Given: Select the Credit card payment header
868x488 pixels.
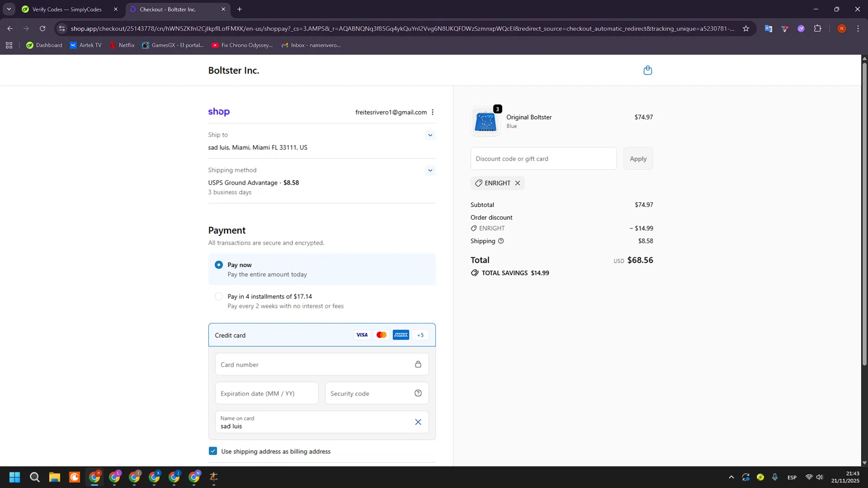Looking at the screenshot, I should coord(322,335).
